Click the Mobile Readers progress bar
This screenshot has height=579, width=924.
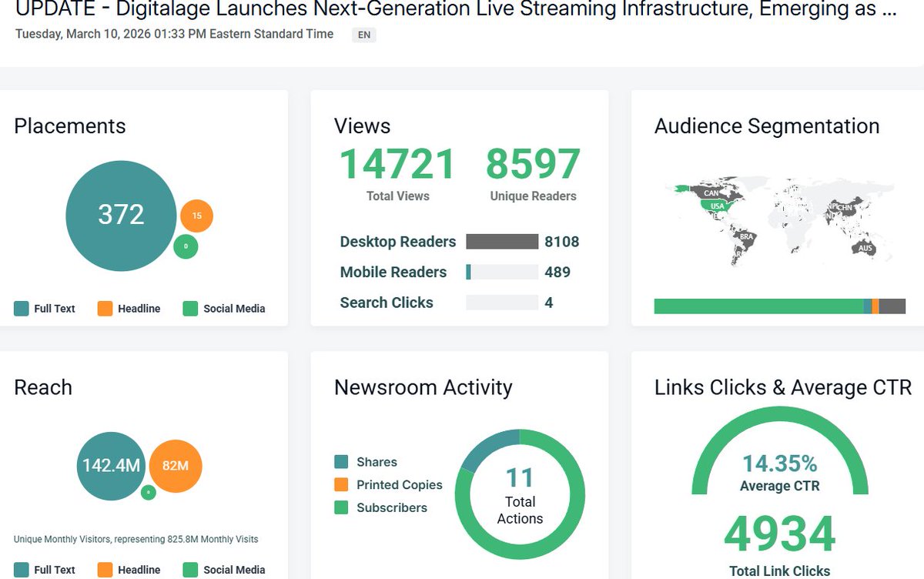[x=502, y=272]
